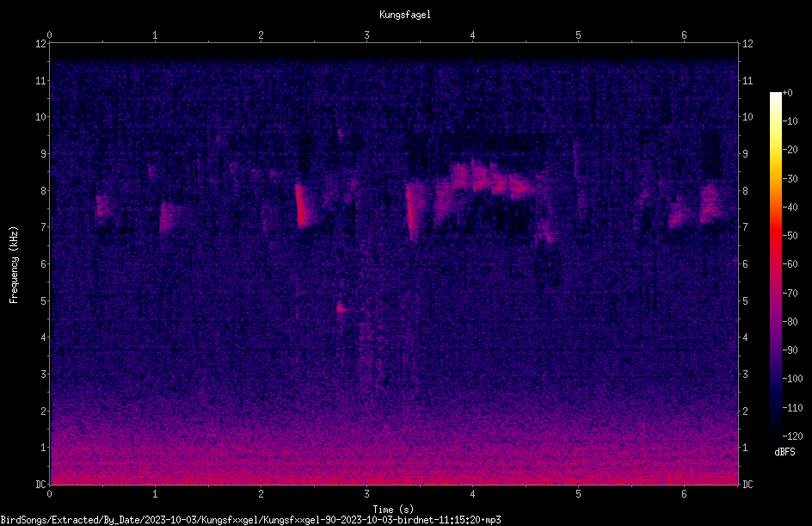812x526 pixels.
Task: Click the 0 second tick on the top time axis
Action: 49,35
